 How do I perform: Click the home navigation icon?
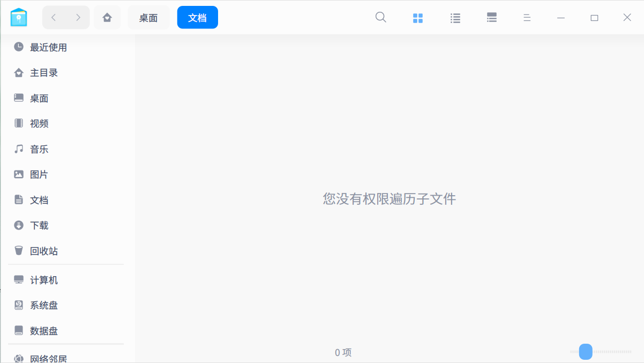click(x=107, y=17)
